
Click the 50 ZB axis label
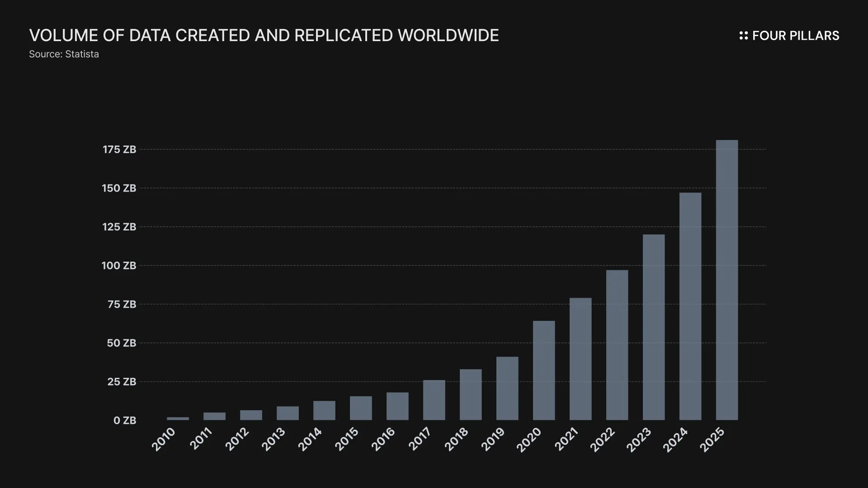(x=121, y=343)
